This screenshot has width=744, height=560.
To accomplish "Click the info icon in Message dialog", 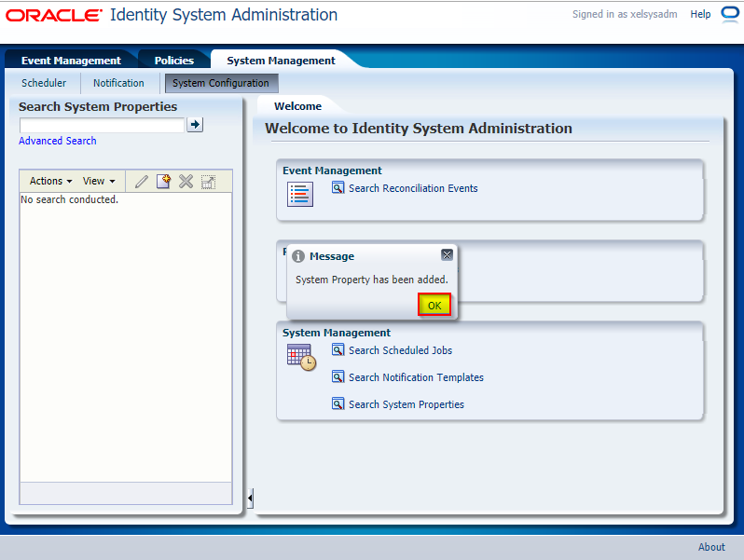I will [x=298, y=256].
